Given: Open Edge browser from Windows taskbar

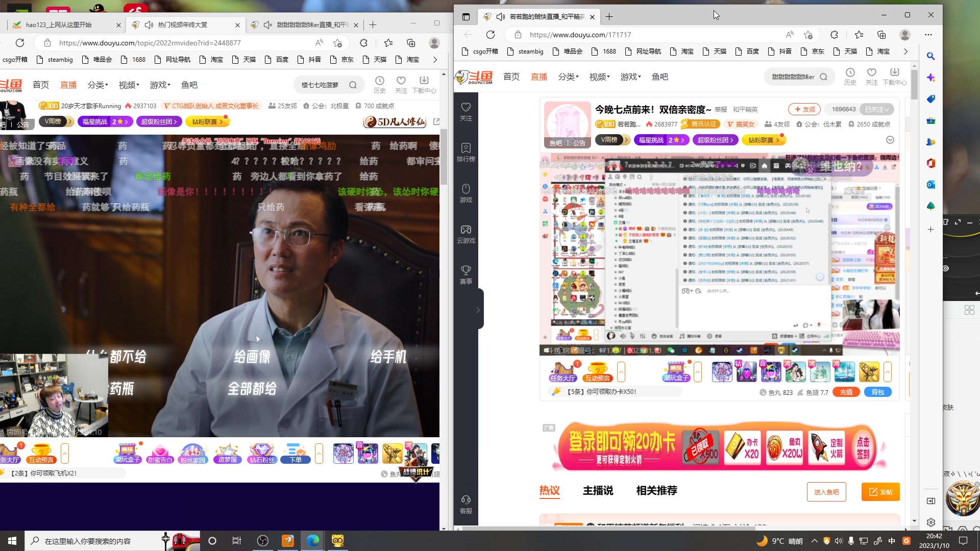Looking at the screenshot, I should point(312,541).
